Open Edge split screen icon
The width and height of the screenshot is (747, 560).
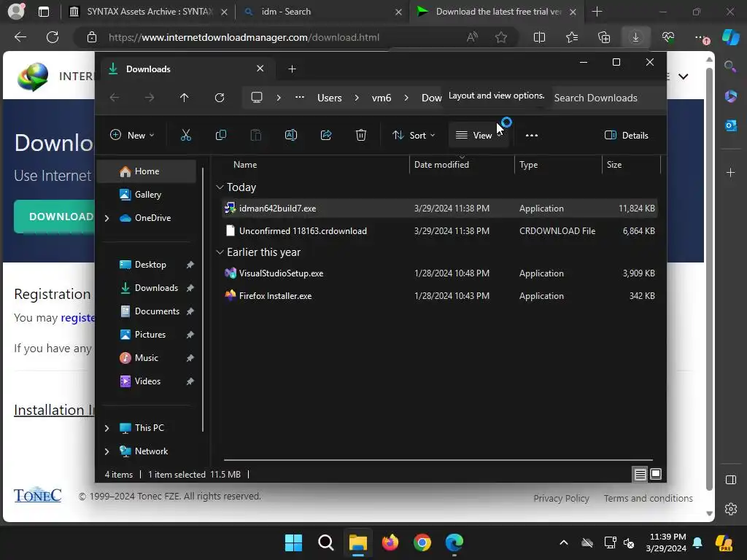tap(539, 37)
